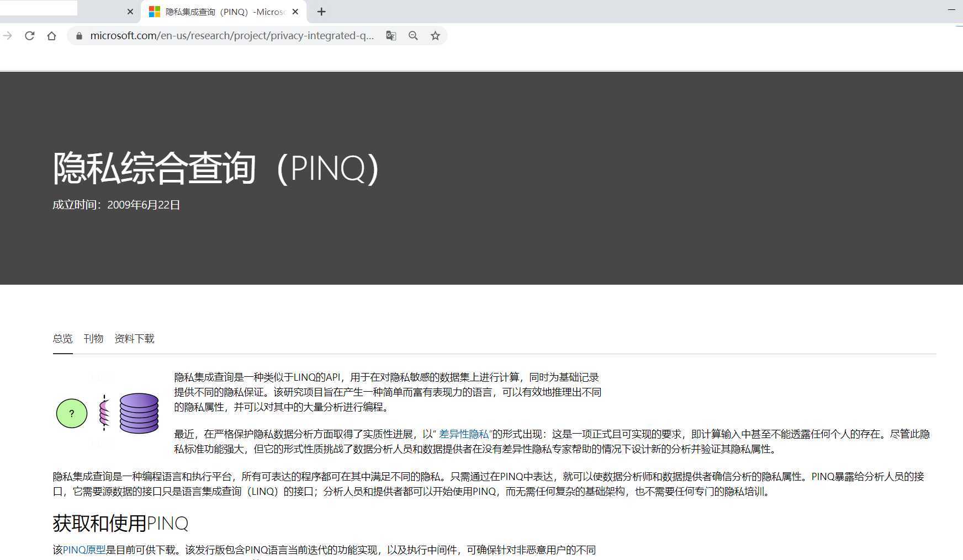Open the zoom magnifier icon in address bar
963x560 pixels.
click(x=413, y=36)
